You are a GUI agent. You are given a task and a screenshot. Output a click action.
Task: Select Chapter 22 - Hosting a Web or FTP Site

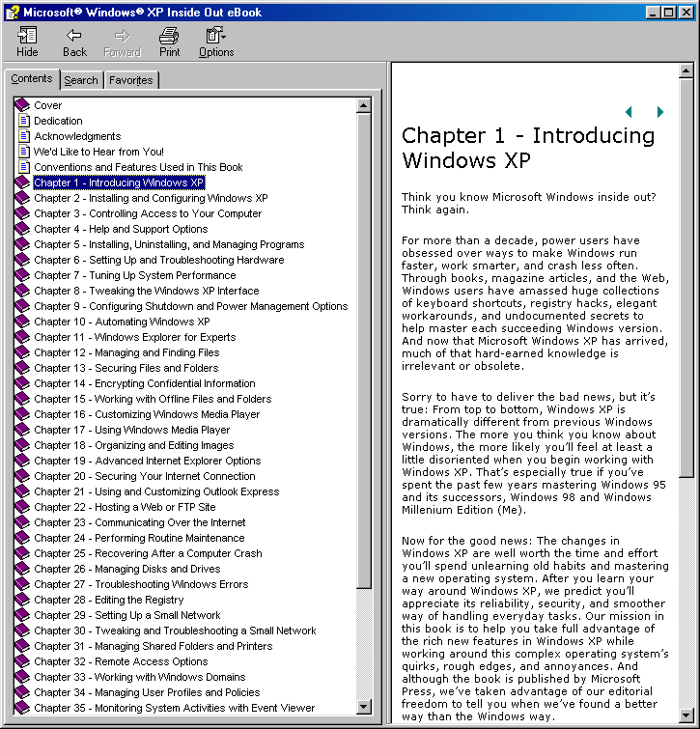pos(125,507)
